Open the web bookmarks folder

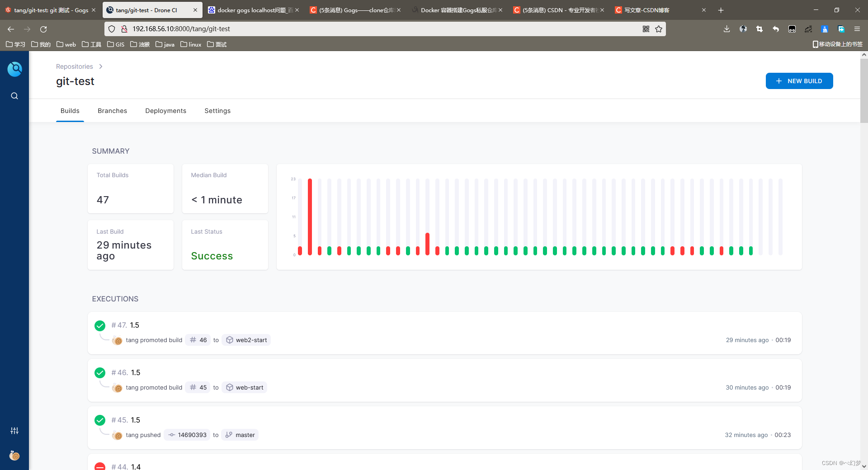66,44
